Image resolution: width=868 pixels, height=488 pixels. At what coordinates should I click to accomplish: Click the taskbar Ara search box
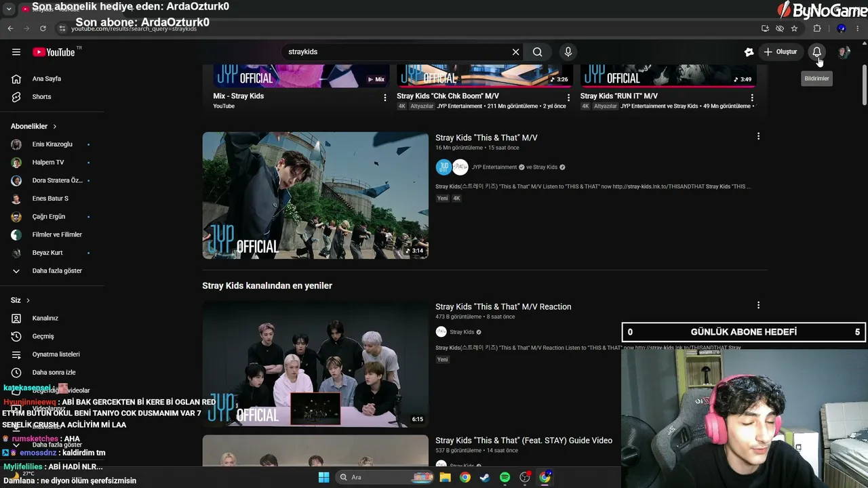pyautogui.click(x=386, y=477)
